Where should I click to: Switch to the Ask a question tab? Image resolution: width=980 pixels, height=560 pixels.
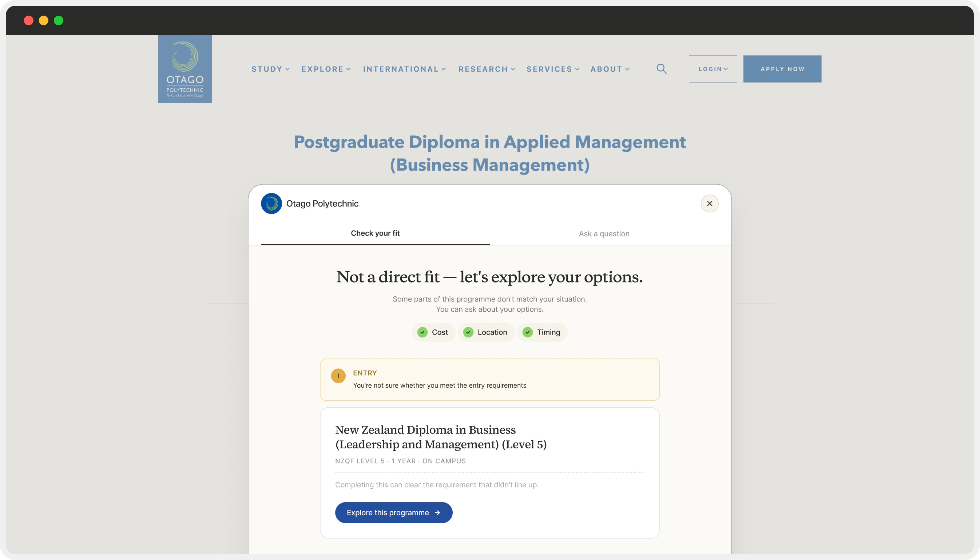pos(604,234)
